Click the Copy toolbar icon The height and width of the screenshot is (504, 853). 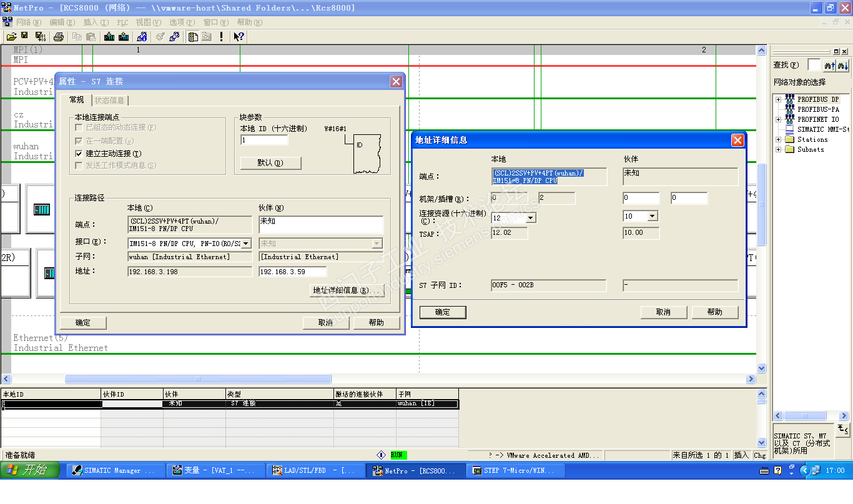[x=77, y=37]
